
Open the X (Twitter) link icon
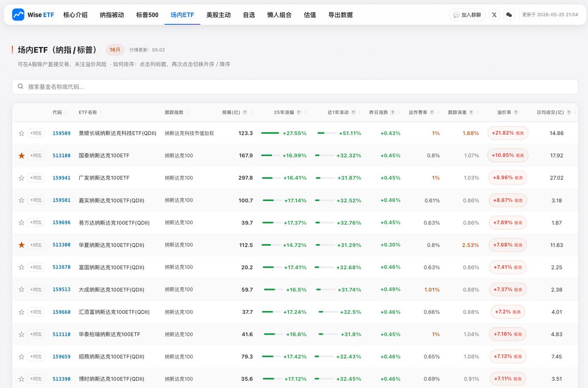click(x=494, y=15)
